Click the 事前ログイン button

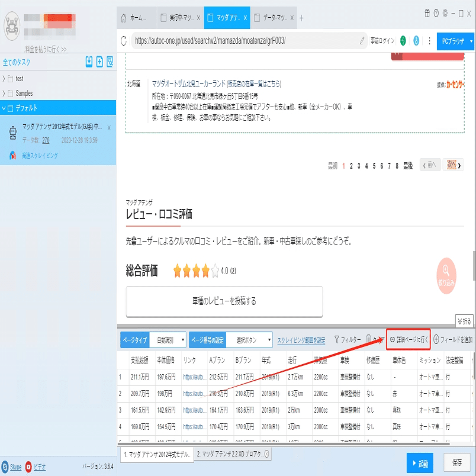click(382, 41)
